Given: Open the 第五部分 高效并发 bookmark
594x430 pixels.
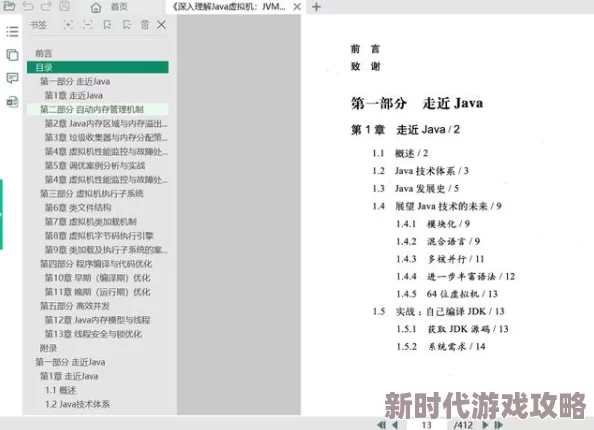Looking at the screenshot, I should (x=75, y=306).
